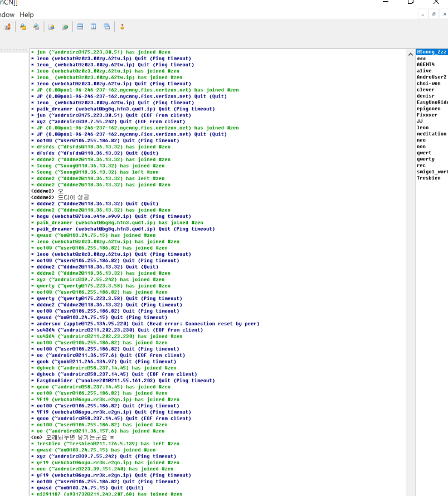Open the Window menu
The height and width of the screenshot is (496, 448).
tap(7, 14)
